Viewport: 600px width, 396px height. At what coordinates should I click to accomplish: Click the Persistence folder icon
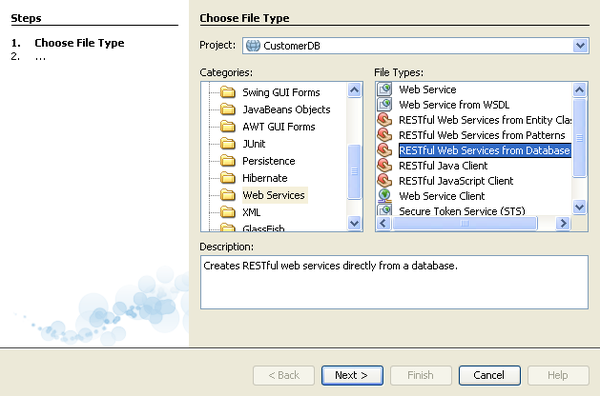coord(228,161)
